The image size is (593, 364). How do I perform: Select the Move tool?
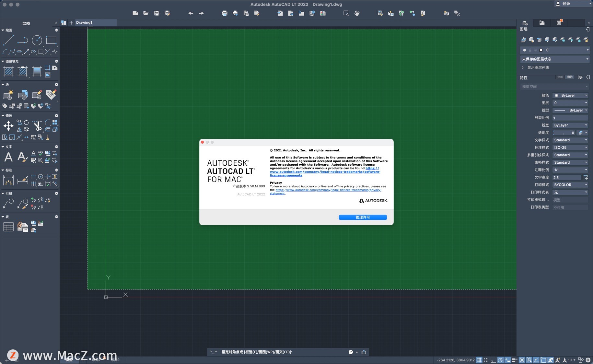pos(8,126)
